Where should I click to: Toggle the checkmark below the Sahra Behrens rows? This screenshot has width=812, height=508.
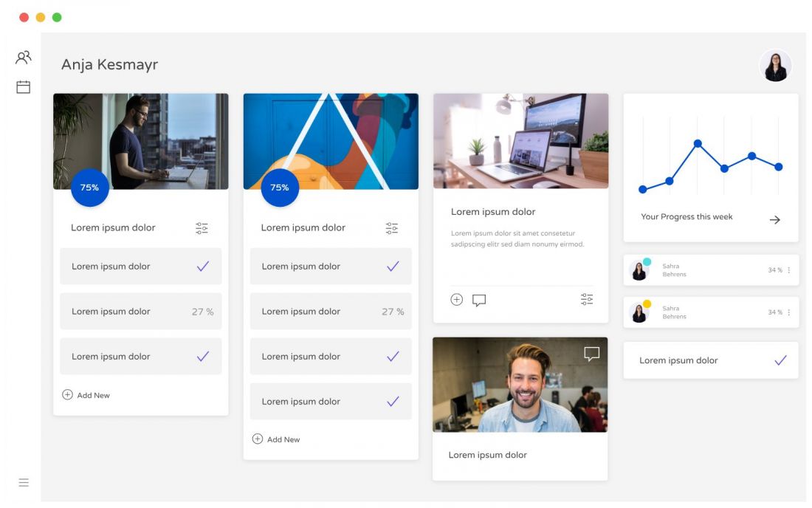coord(780,360)
